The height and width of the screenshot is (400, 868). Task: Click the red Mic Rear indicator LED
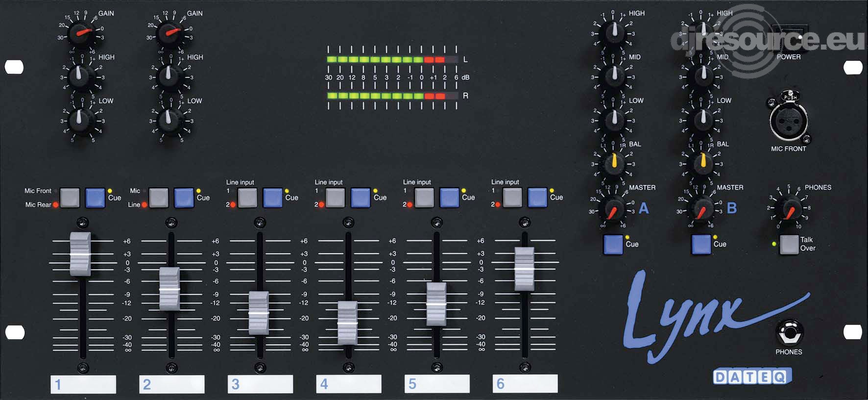[56, 204]
